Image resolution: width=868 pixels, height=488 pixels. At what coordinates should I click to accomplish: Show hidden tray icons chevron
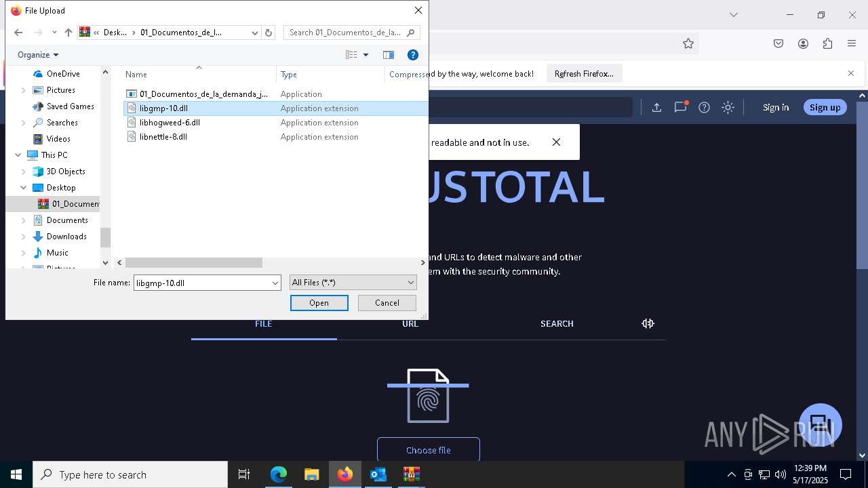coord(731,474)
